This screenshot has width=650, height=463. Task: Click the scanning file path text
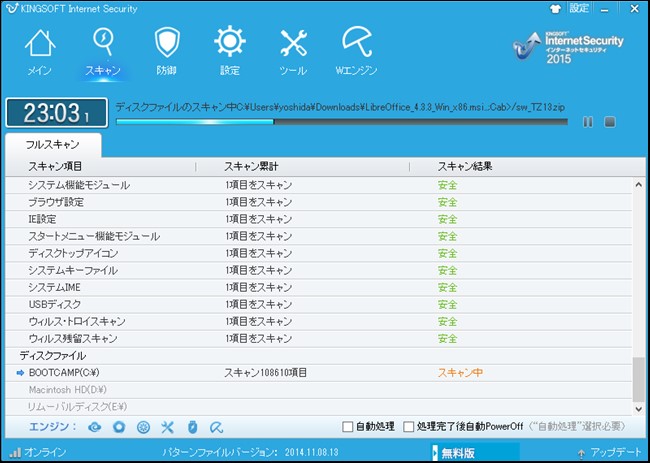pyautogui.click(x=340, y=107)
